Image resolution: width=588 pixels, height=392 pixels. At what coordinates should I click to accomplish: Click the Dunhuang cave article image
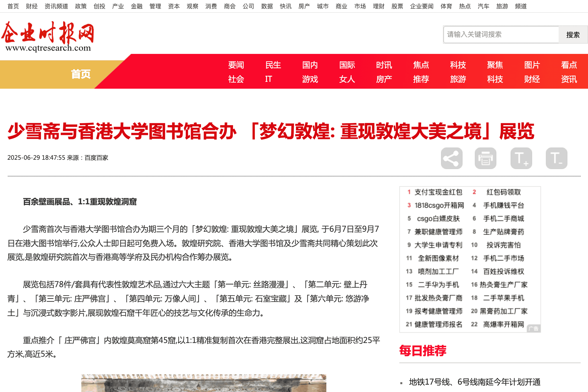point(204,383)
